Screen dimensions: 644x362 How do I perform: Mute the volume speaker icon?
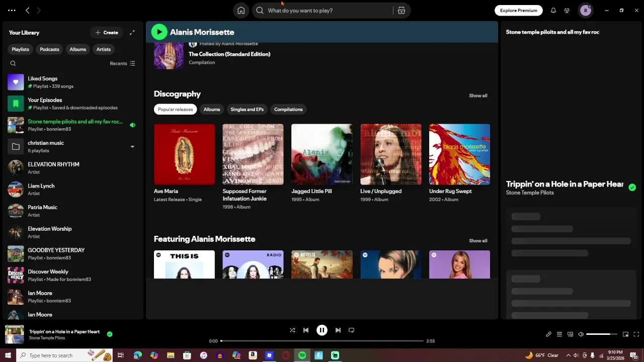point(581,334)
